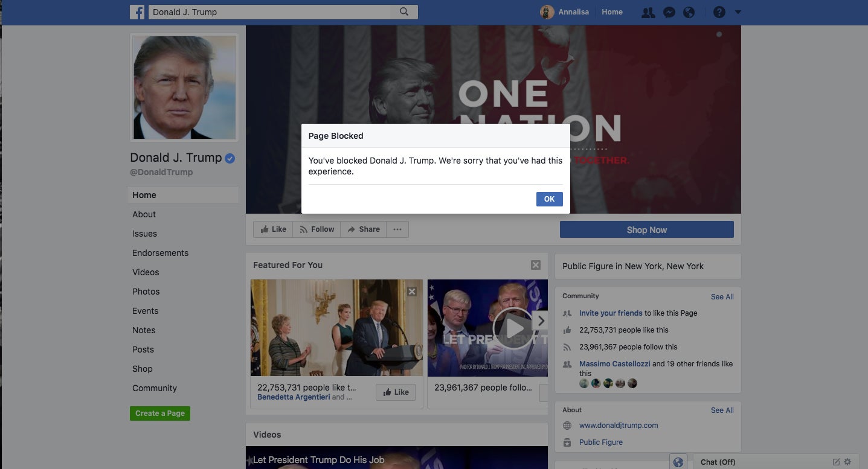Open Notifications globe in top bar
This screenshot has width=868, height=469.
tap(689, 12)
